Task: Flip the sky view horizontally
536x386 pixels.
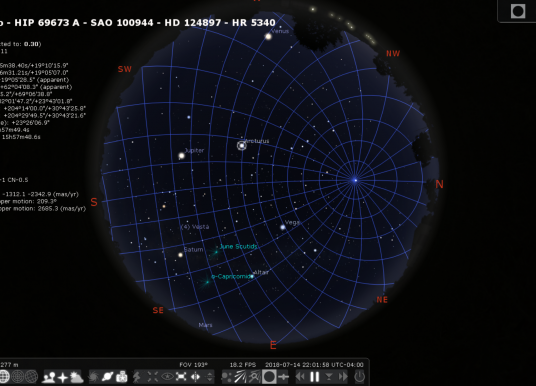Action: 195,377
